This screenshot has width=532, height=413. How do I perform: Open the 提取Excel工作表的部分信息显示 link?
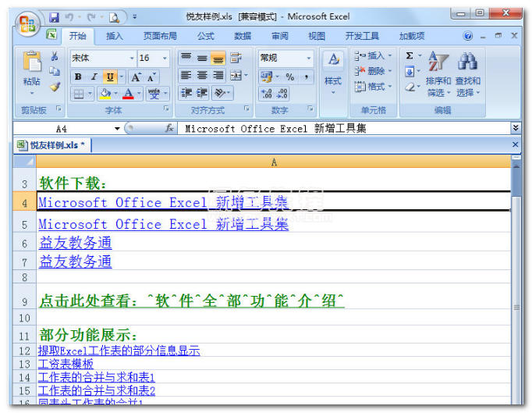click(119, 351)
